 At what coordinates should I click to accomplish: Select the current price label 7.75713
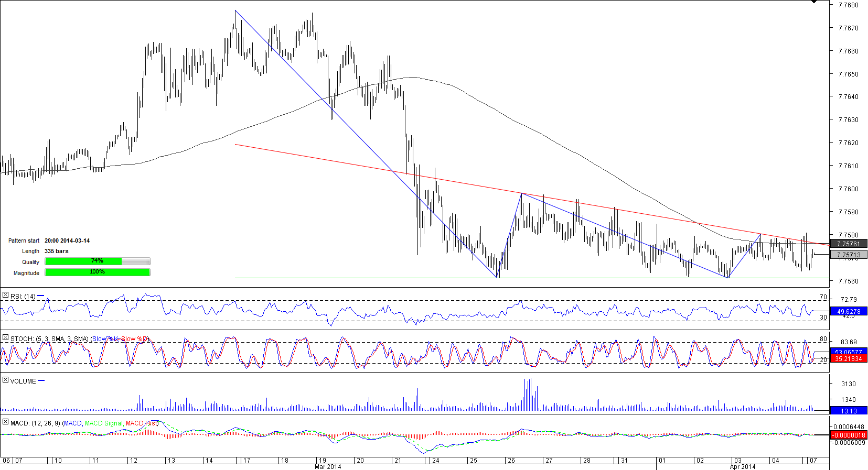click(848, 255)
